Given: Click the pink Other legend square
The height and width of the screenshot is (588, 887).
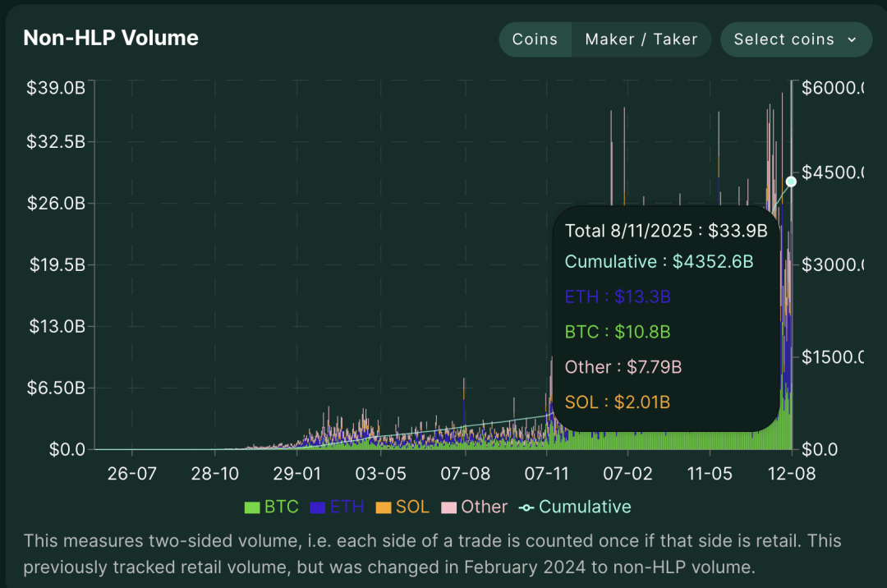Looking at the screenshot, I should click(x=448, y=508).
